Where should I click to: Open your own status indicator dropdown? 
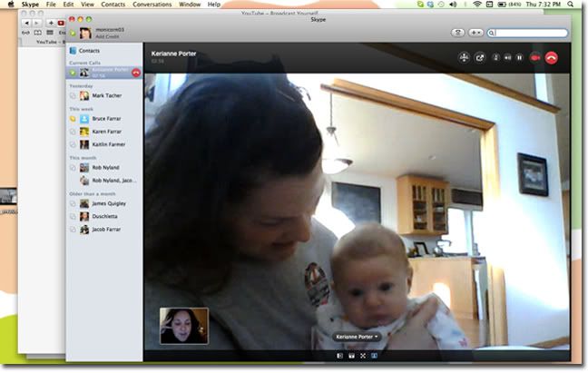pyautogui.click(x=73, y=34)
